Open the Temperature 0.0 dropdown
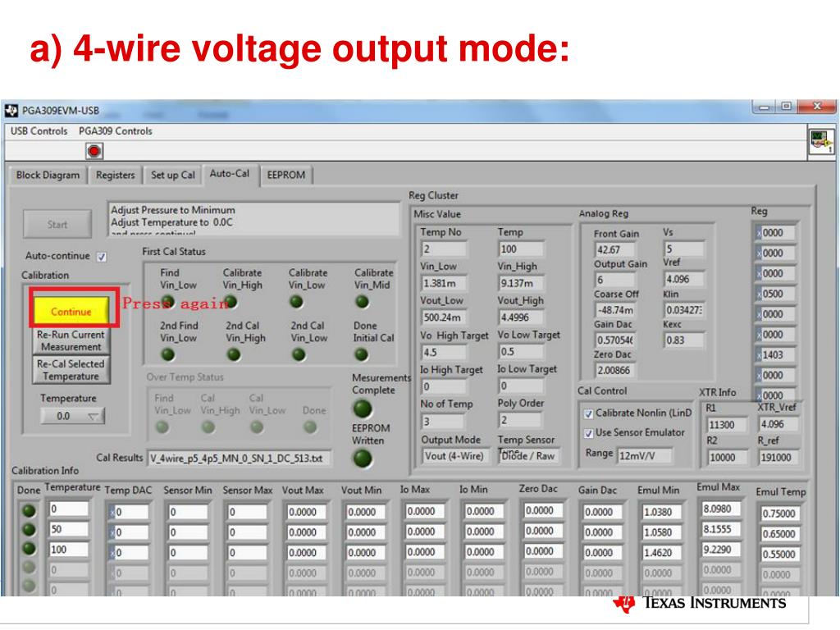The width and height of the screenshot is (840, 630). click(72, 416)
